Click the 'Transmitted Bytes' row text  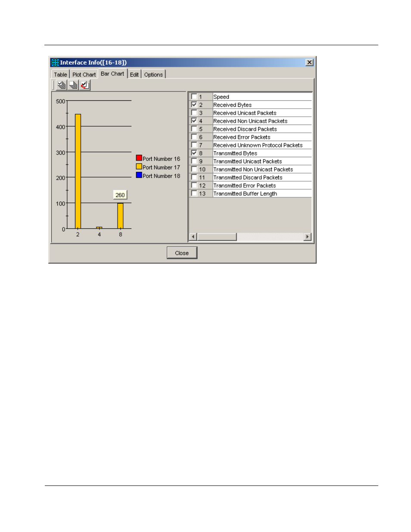point(235,153)
